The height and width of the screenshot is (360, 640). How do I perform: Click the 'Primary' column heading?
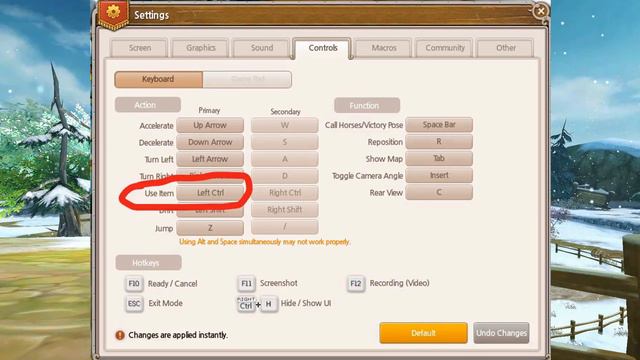209,110
